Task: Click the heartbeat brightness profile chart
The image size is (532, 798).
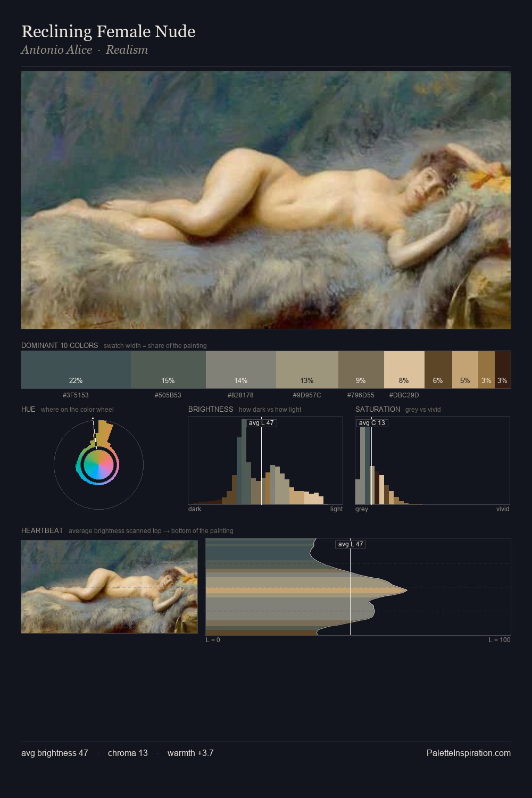Action: (358, 587)
